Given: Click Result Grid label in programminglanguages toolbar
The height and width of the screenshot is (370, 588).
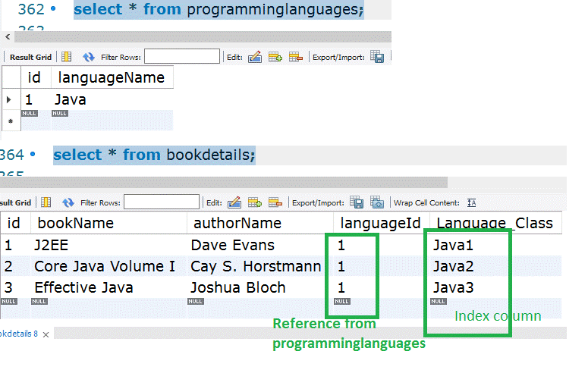Looking at the screenshot, I should [30, 57].
